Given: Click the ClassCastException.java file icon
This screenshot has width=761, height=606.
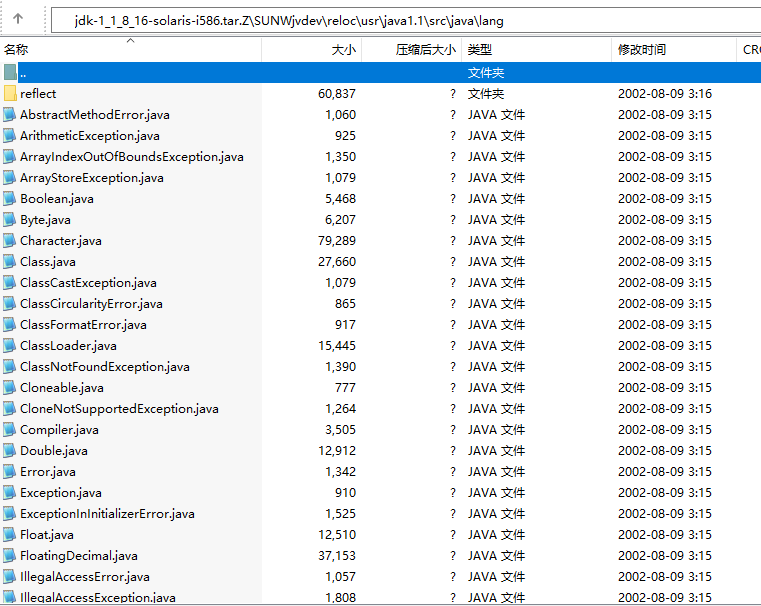Looking at the screenshot, I should pos(10,283).
